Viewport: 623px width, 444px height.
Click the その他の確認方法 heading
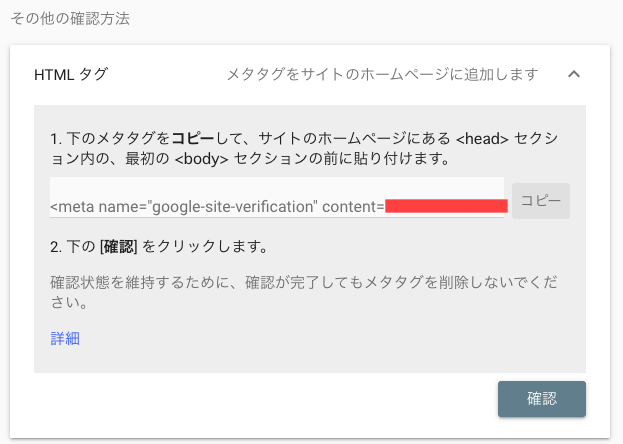[x=70, y=19]
